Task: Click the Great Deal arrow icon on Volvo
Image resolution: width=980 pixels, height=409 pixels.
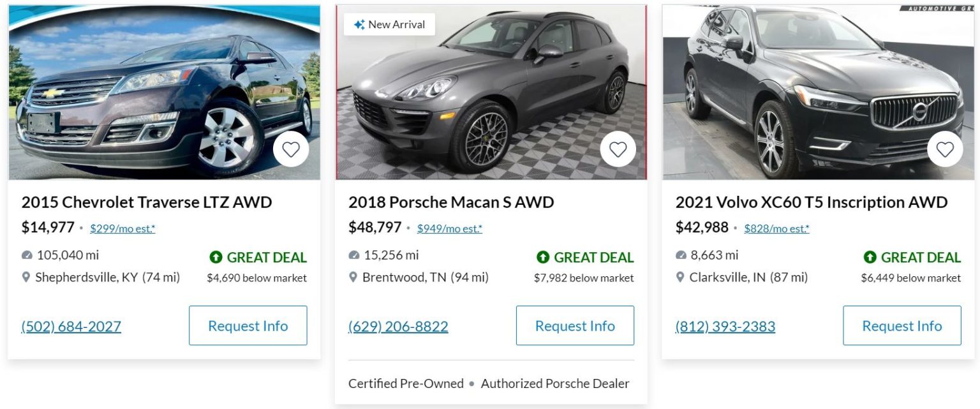Action: (x=870, y=257)
